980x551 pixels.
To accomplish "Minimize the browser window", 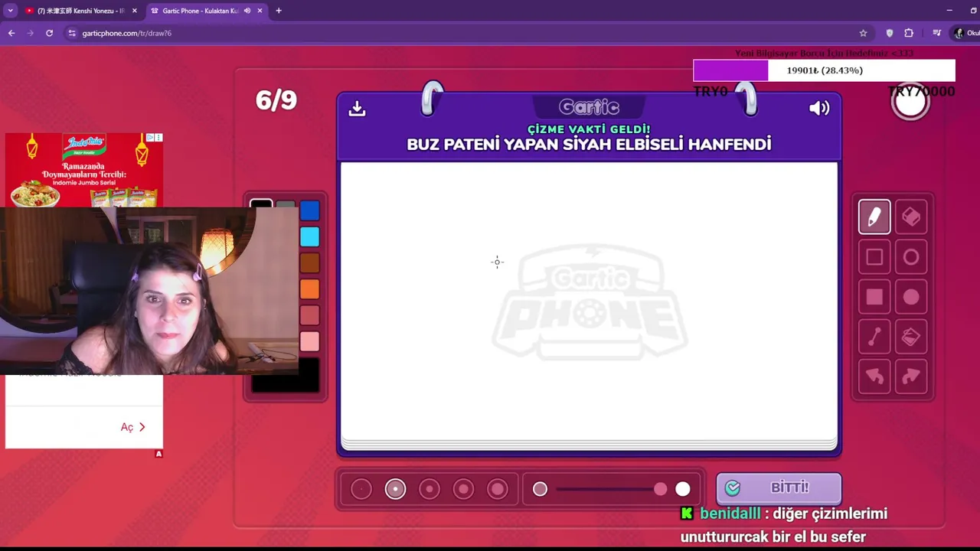I will pyautogui.click(x=949, y=11).
